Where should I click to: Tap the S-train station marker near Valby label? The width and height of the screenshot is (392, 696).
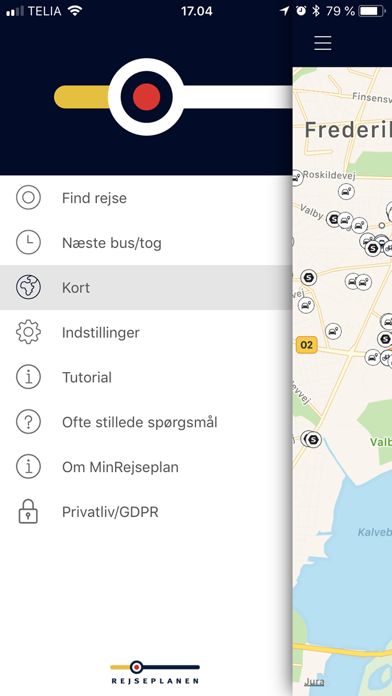(x=334, y=218)
